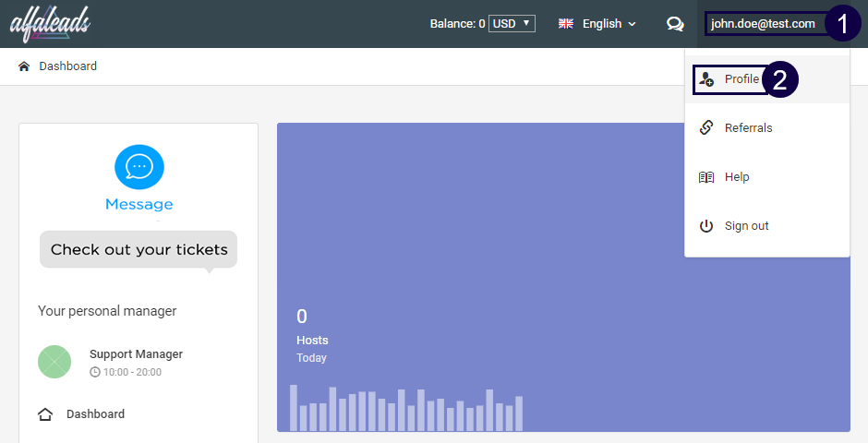Click the sidebar Dashboard house icon
This screenshot has width=868, height=443.
[45, 414]
